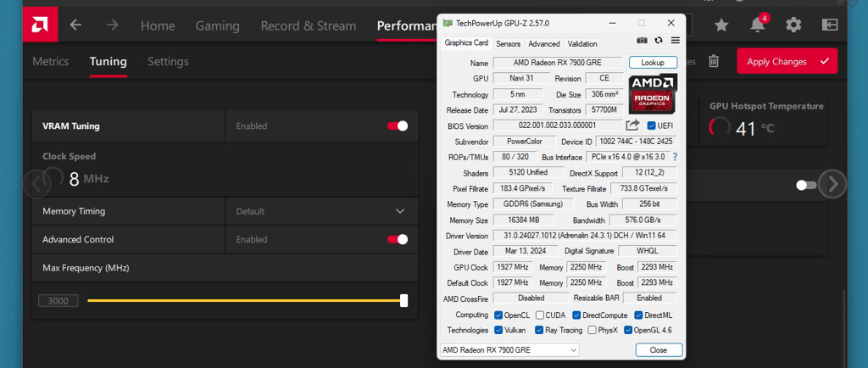Click the right carousel arrow
Screen dimensions: 868x368
click(832, 184)
